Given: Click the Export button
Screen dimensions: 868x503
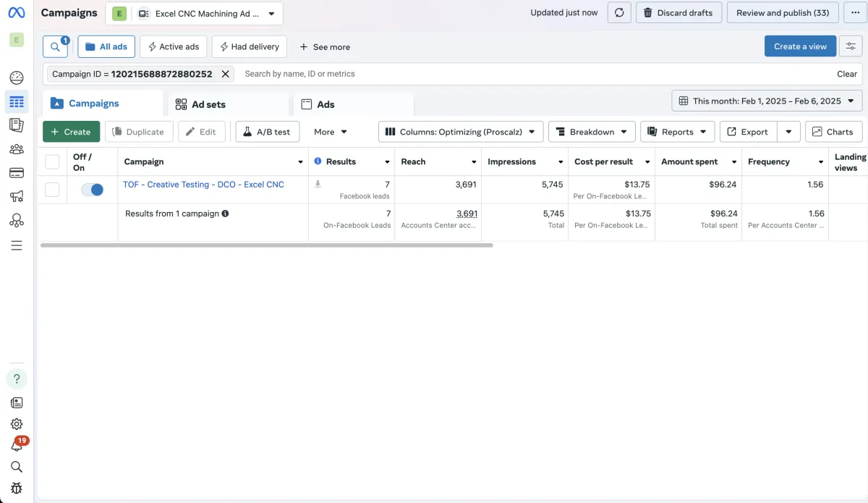Looking at the screenshot, I should pyautogui.click(x=748, y=132).
